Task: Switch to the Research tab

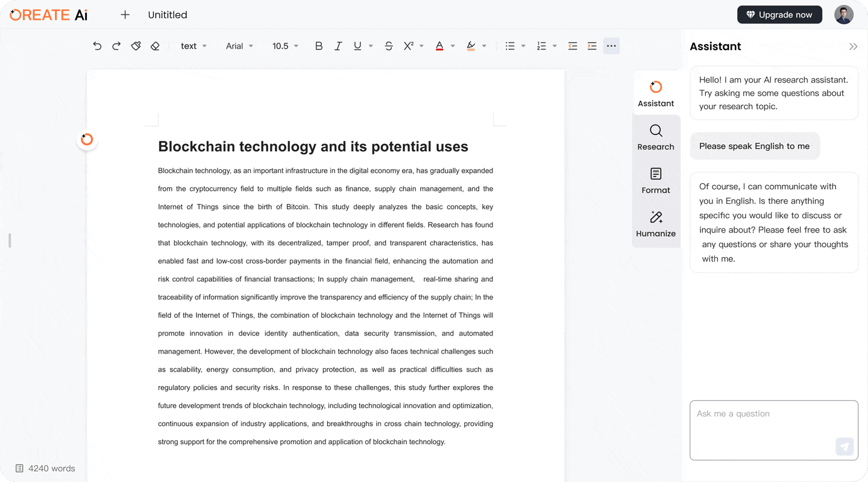Action: click(x=656, y=137)
